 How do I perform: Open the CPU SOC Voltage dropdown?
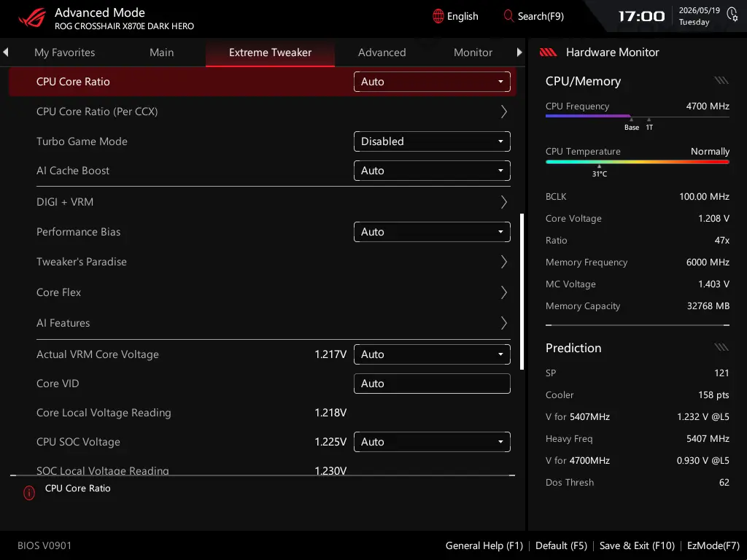[x=432, y=442]
